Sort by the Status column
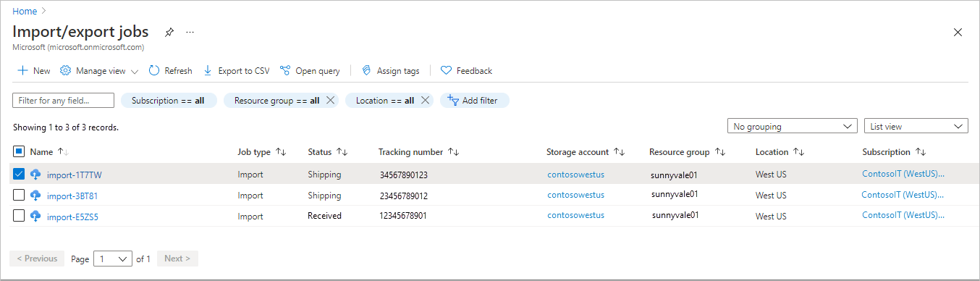This screenshot has width=980, height=281. (x=328, y=152)
